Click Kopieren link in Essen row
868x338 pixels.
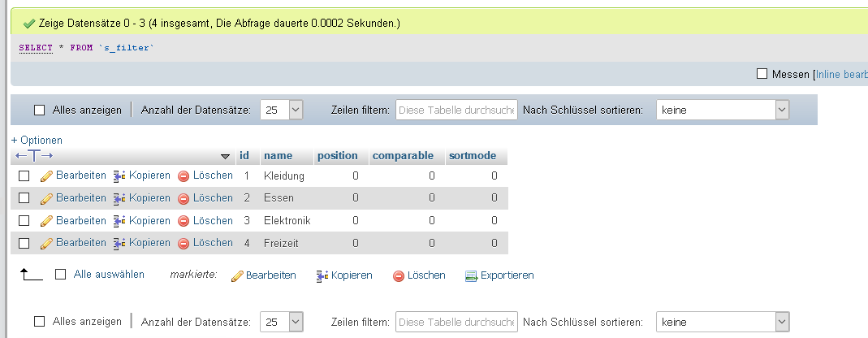coord(149,197)
